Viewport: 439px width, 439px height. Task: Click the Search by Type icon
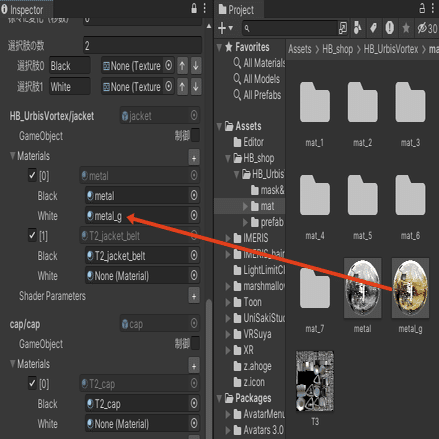pyautogui.click(x=357, y=28)
